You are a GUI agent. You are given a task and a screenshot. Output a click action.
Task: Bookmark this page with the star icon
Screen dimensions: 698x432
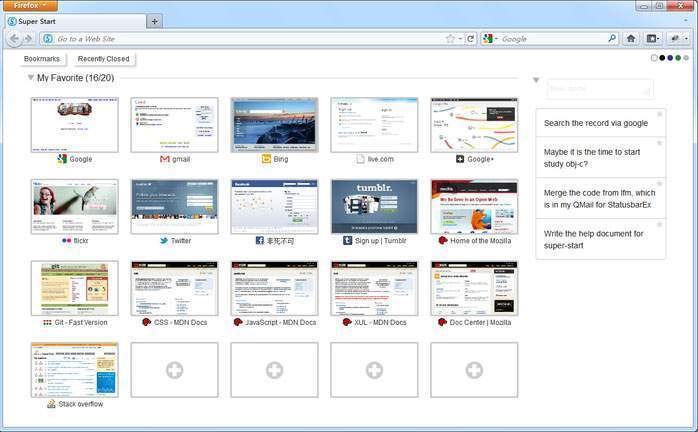tap(450, 39)
